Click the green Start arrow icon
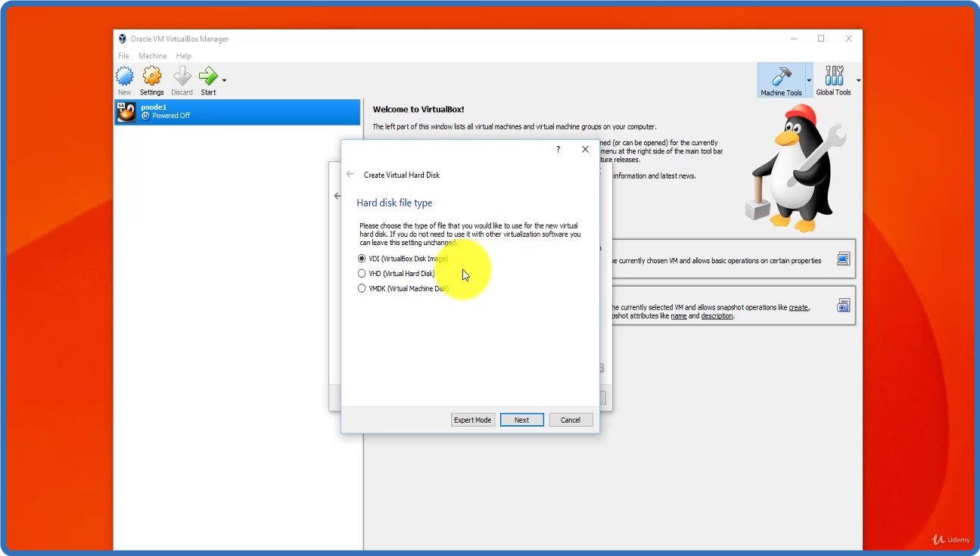 (207, 76)
